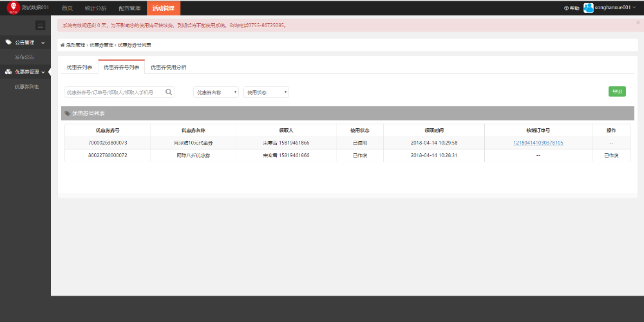Click 活动管理 in the breadcrumb
Image resolution: width=644 pixels, height=322 pixels.
tap(75, 45)
